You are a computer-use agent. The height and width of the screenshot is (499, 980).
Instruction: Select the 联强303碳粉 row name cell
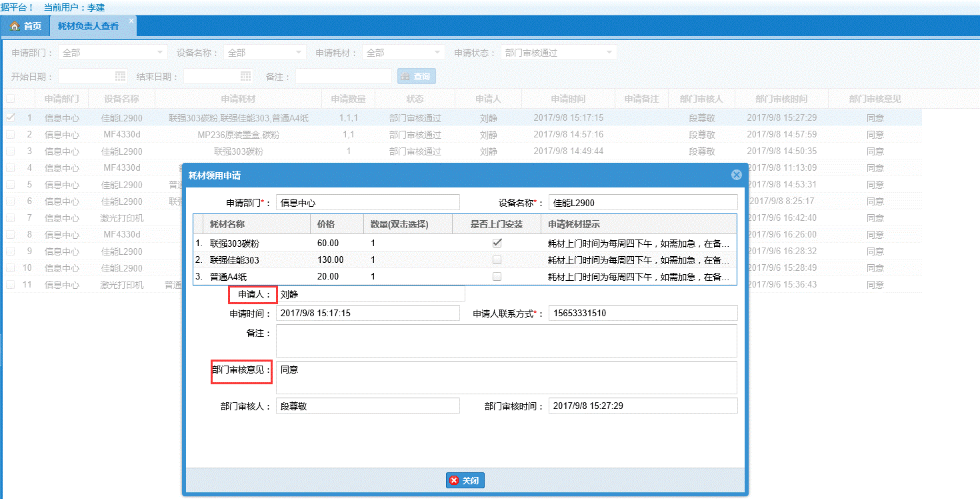(x=258, y=243)
